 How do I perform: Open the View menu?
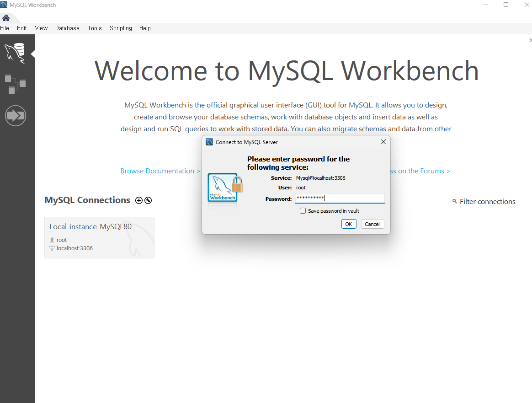(x=41, y=28)
